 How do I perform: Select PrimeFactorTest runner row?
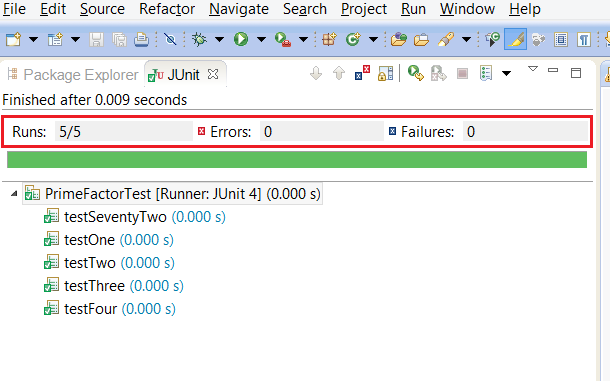173,193
